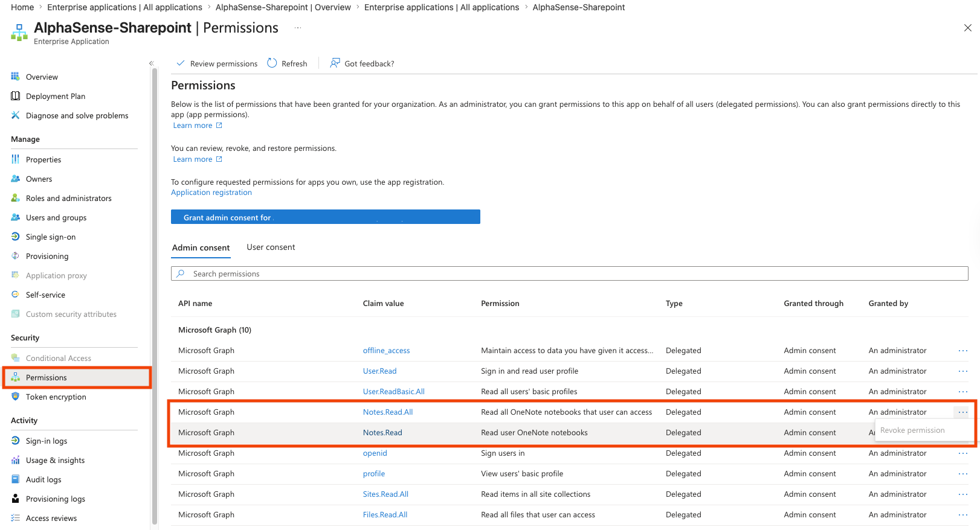The height and width of the screenshot is (530, 980).
Task: Click the sidebar vertical scrollbar
Action: [x=155, y=296]
